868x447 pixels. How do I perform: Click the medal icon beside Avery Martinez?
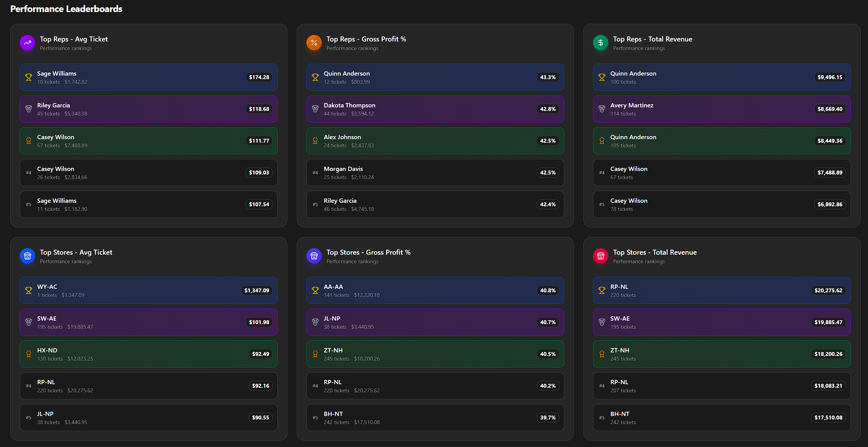[x=602, y=109]
